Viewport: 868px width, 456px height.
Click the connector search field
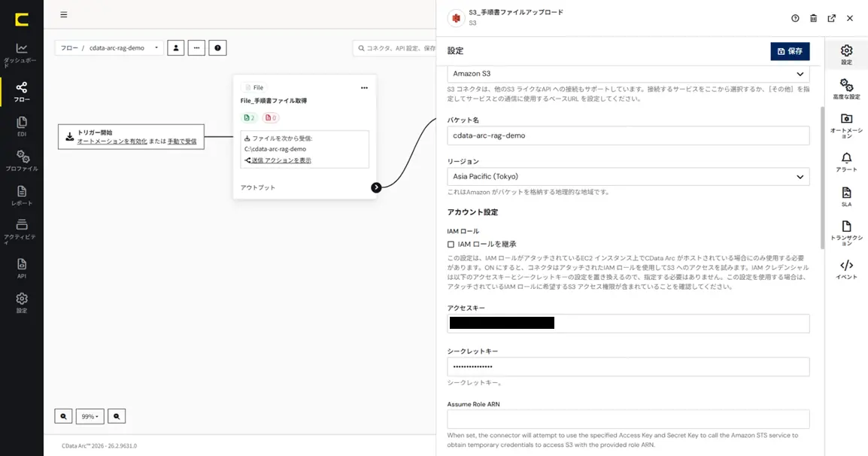[x=394, y=48]
